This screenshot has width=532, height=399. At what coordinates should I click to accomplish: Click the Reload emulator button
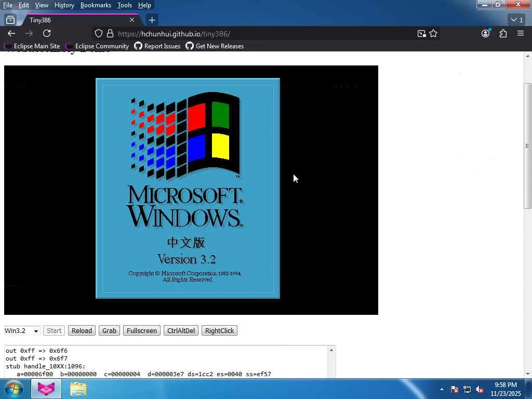point(82,331)
